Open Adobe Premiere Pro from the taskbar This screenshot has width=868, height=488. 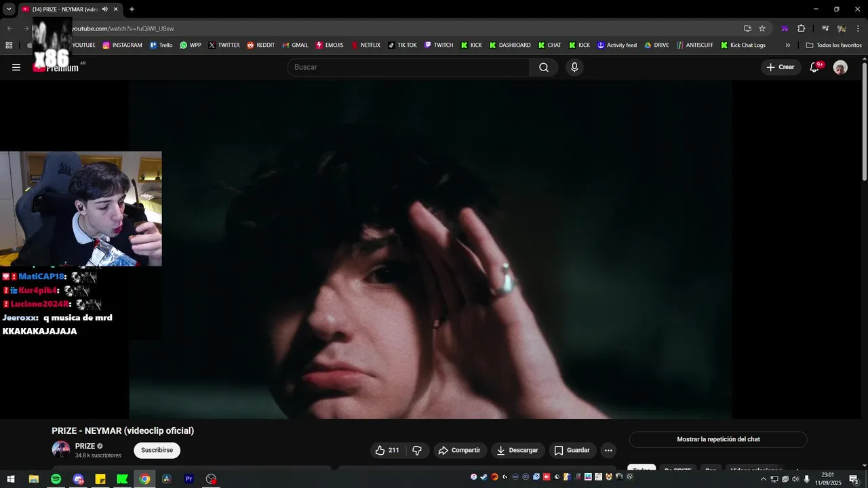tap(189, 479)
